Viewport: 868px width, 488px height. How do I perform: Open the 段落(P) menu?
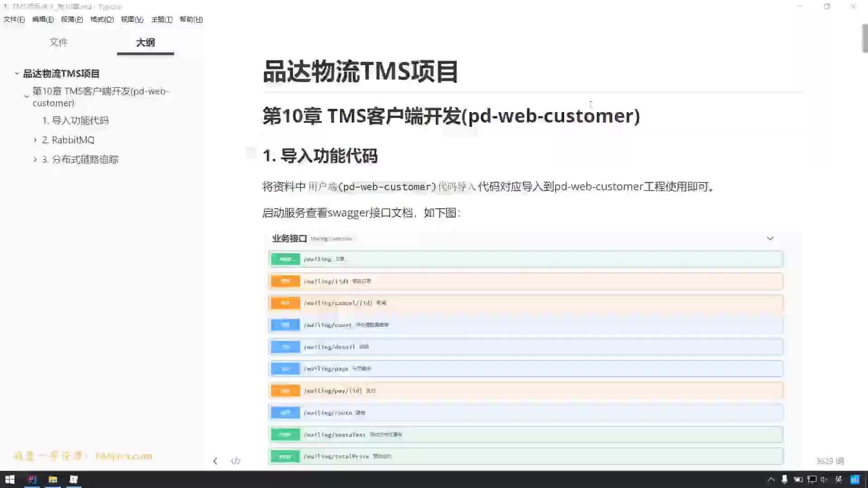point(72,19)
